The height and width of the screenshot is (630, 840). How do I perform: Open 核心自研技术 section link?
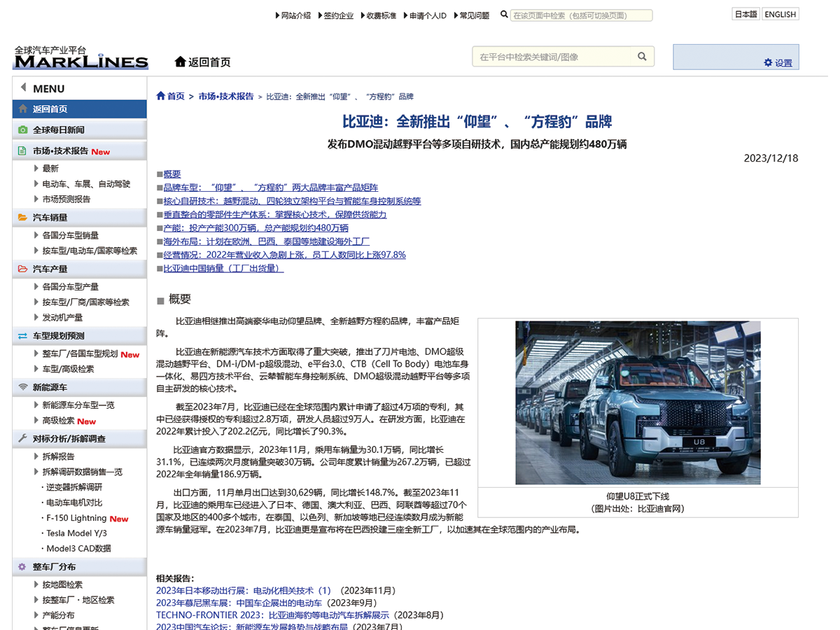[x=293, y=201]
